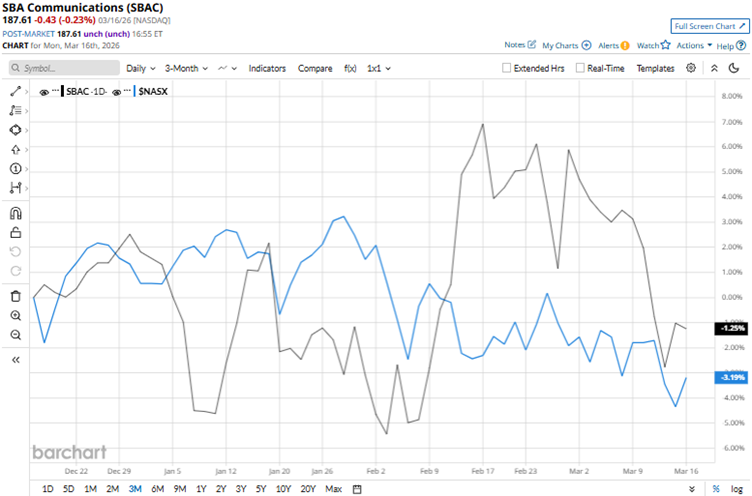
Task: Open the Notes editor
Action: tap(520, 45)
